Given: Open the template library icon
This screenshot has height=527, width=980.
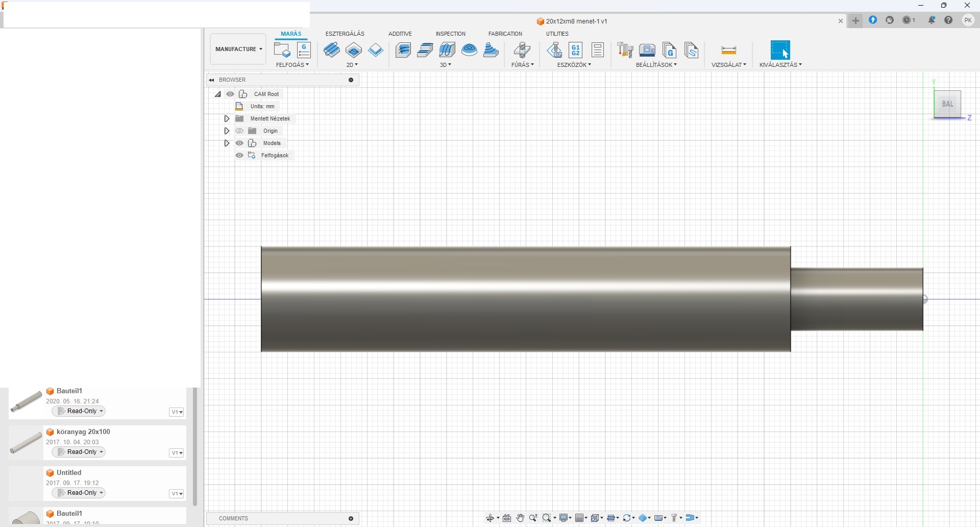Looking at the screenshot, I should click(691, 50).
